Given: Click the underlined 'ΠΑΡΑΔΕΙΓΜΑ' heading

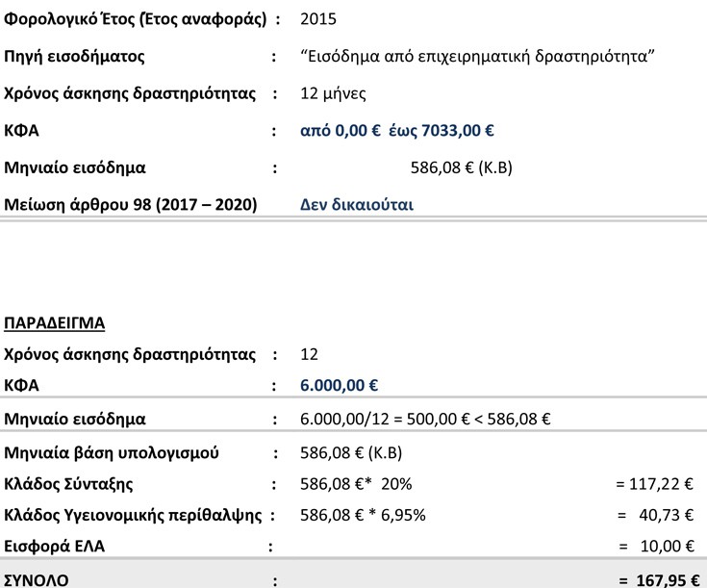Looking at the screenshot, I should coord(54,323).
